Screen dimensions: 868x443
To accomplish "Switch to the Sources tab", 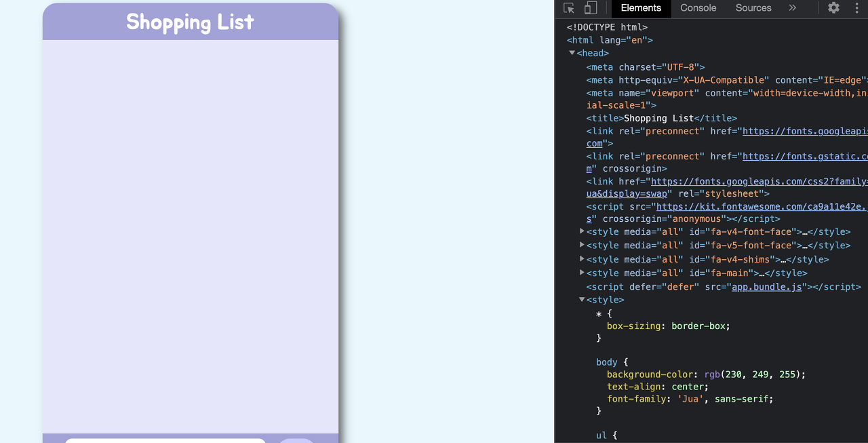I will pos(753,8).
